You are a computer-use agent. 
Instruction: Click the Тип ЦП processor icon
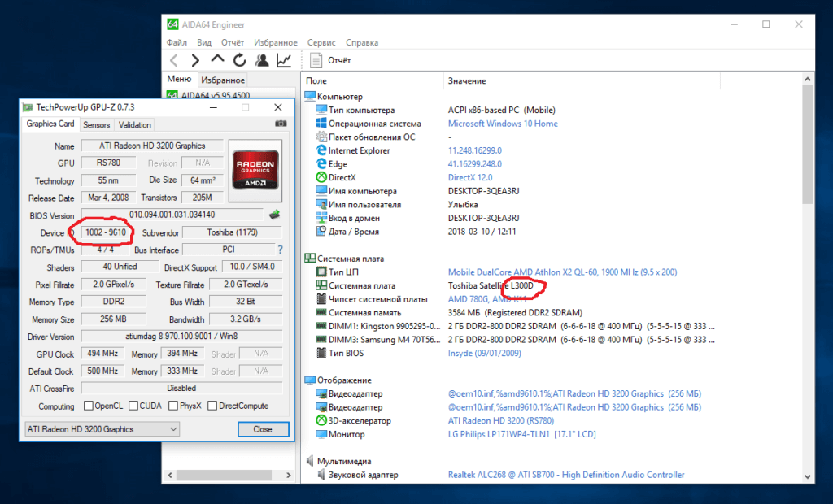[321, 272]
